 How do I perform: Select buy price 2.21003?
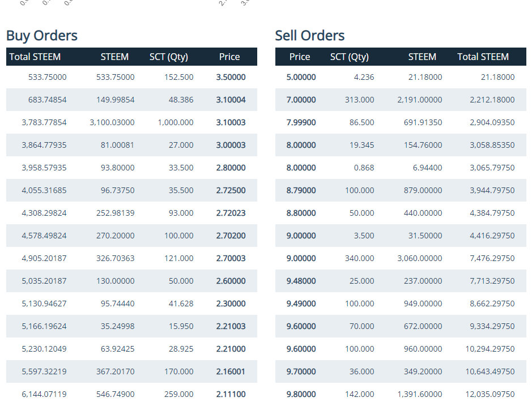231,326
